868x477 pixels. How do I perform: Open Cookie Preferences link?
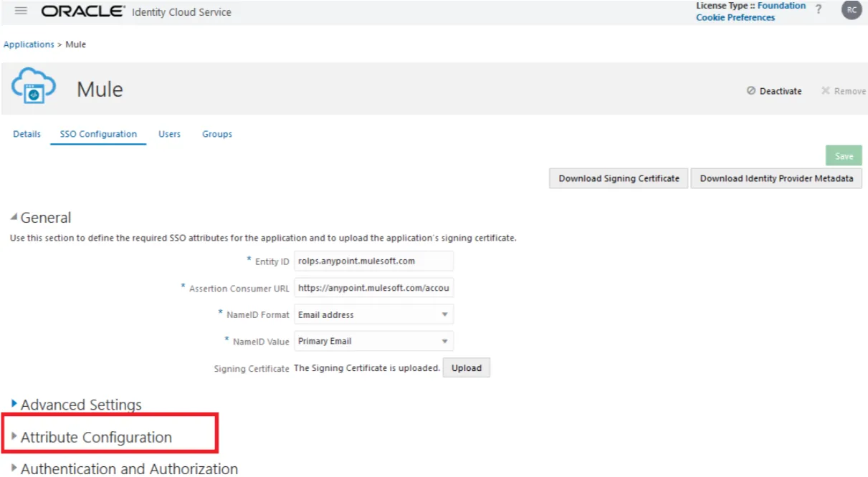click(735, 17)
